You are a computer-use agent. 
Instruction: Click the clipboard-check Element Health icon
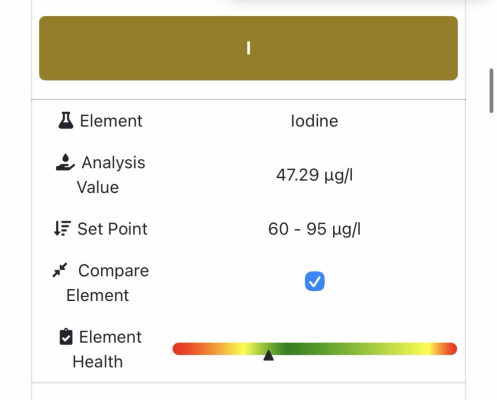(x=66, y=337)
